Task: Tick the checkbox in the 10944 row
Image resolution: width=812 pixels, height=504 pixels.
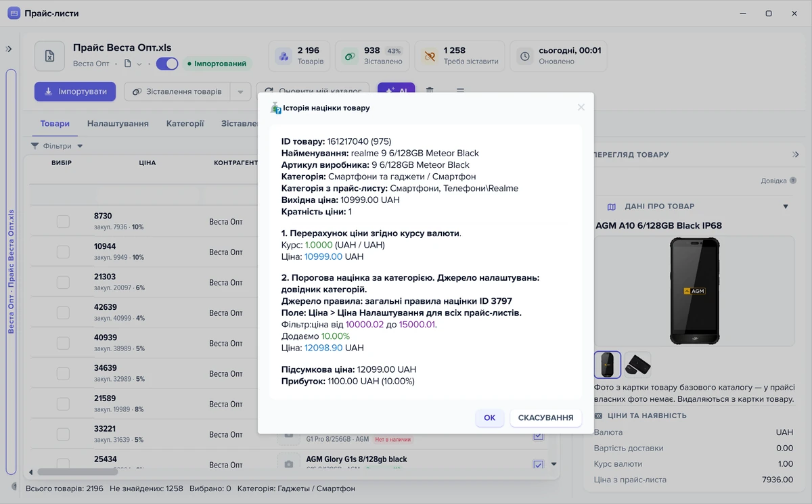Action: (x=63, y=252)
